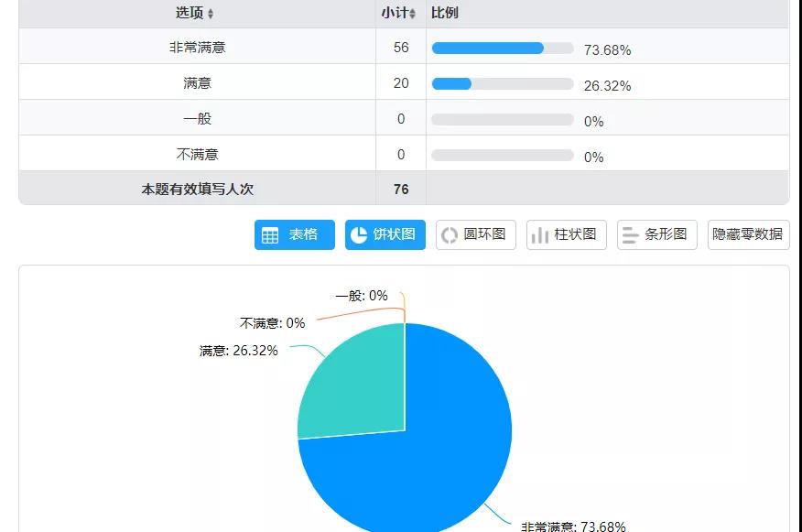The image size is (802, 532).
Task: Click the ring icon on 圆环图 button
Action: coord(450,235)
